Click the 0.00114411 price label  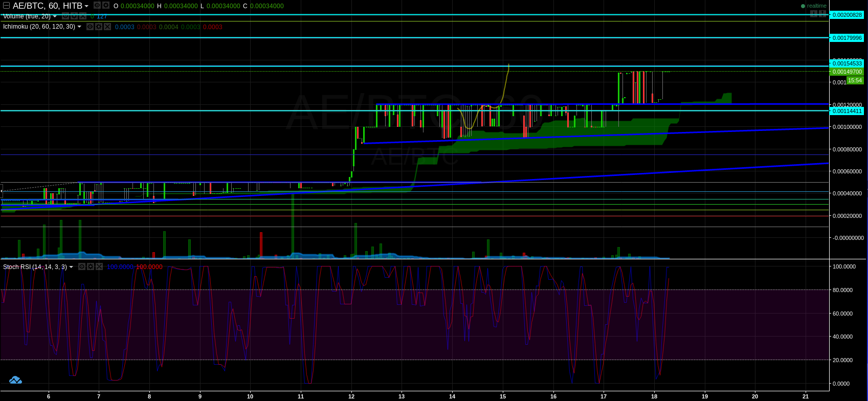(847, 111)
